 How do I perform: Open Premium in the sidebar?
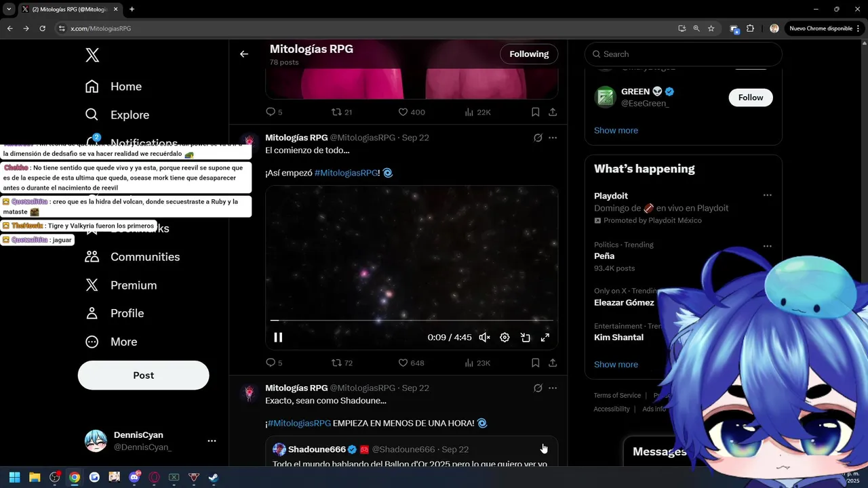(x=121, y=285)
